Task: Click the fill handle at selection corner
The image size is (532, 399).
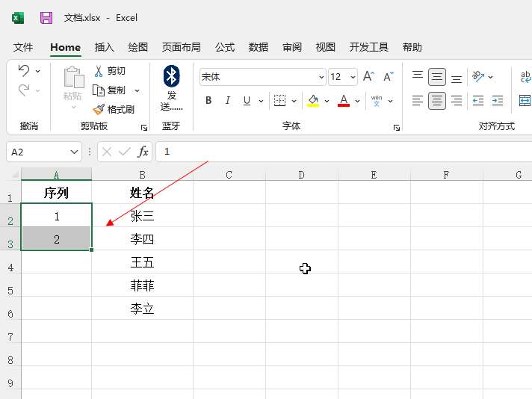Action: [92, 250]
